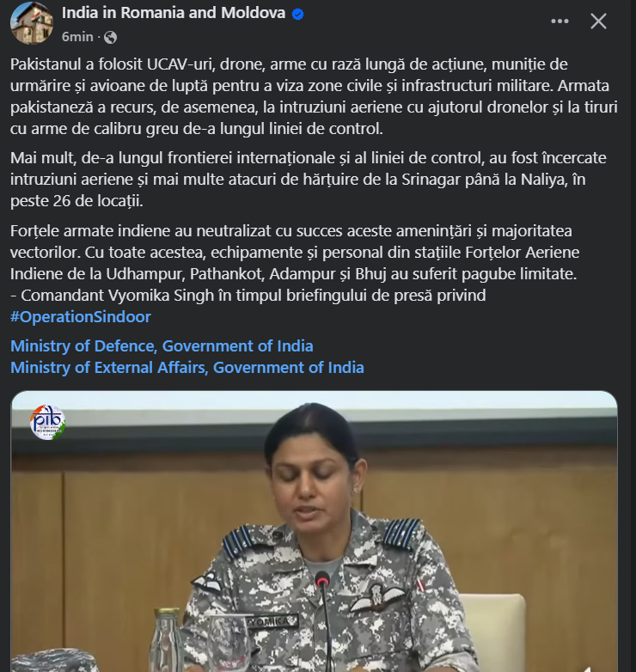The height and width of the screenshot is (672, 636).
Task: Open the #OperationSindoor hashtag
Action: pos(81,317)
